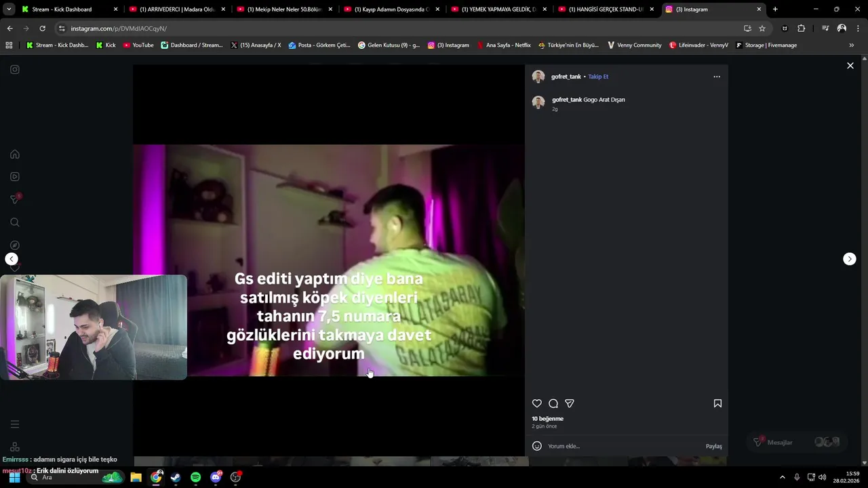Screen dimensions: 868x488
Task: Save the post with bookmark icon
Action: coord(717,403)
